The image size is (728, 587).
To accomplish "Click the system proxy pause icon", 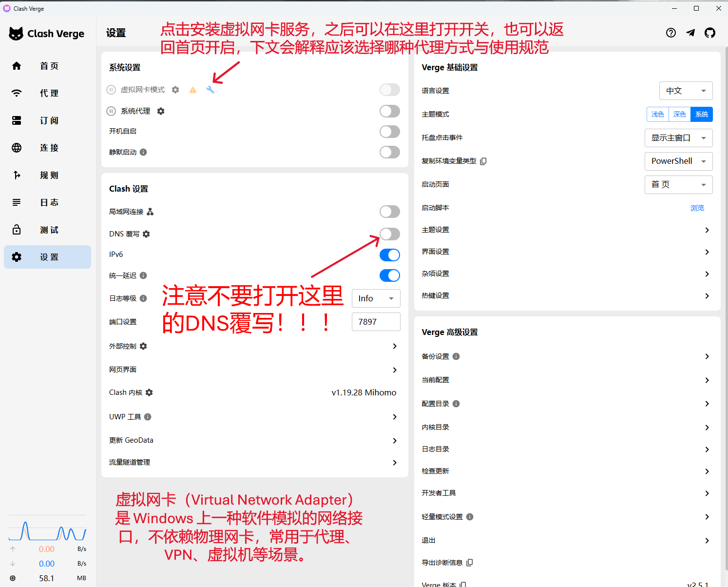I will [x=111, y=111].
